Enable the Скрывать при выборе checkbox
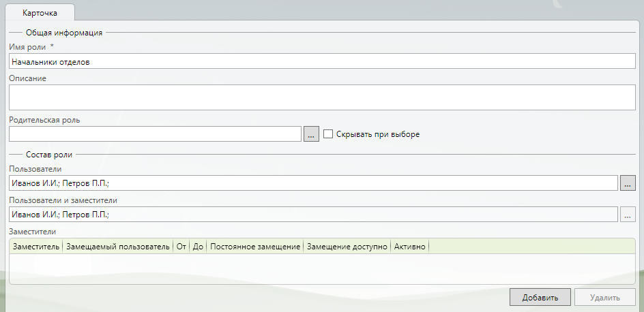This screenshot has width=644, height=312. (328, 134)
